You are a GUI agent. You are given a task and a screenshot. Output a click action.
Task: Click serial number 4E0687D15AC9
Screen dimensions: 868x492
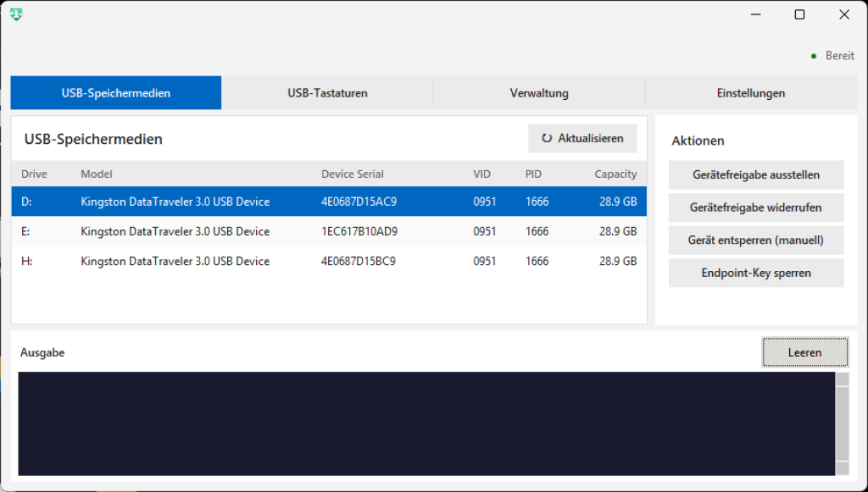(x=359, y=202)
